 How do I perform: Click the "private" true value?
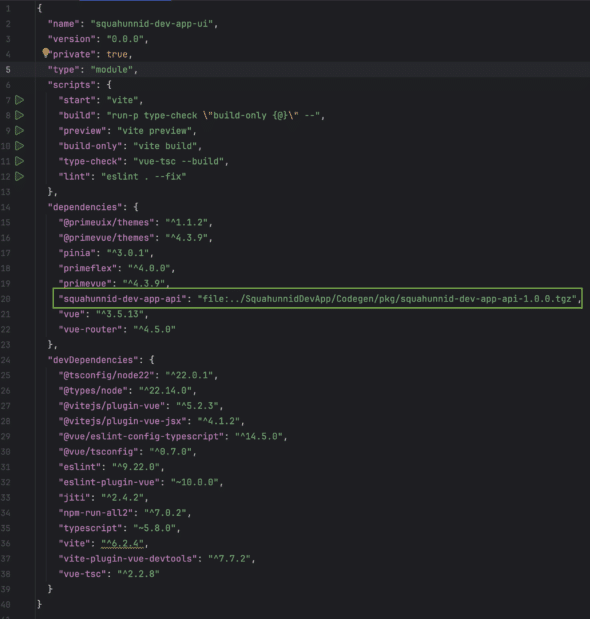[117, 54]
